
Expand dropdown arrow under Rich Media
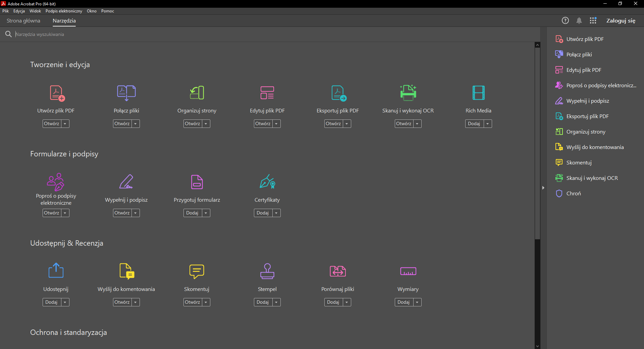488,124
